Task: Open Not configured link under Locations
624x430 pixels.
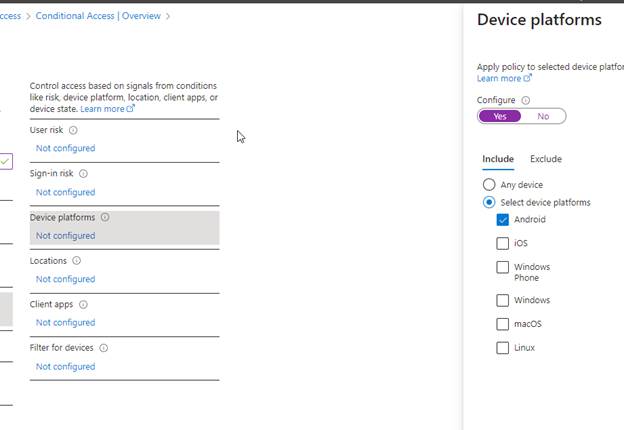Action: click(65, 279)
